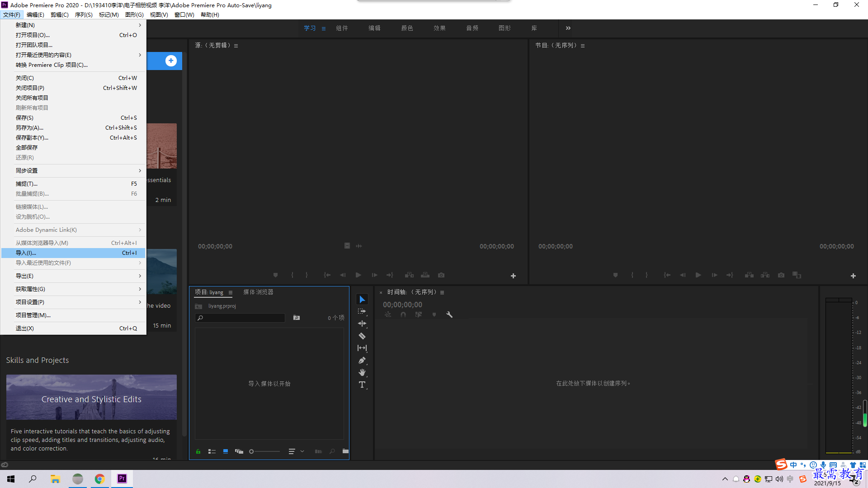Screen dimensions: 868x488
Task: Click the Program monitor Extract button
Action: click(765, 275)
